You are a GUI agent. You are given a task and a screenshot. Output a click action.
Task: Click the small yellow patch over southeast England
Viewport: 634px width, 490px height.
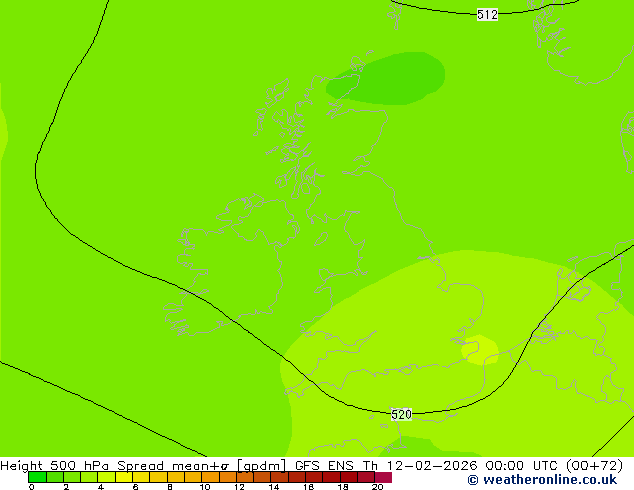[x=480, y=349]
